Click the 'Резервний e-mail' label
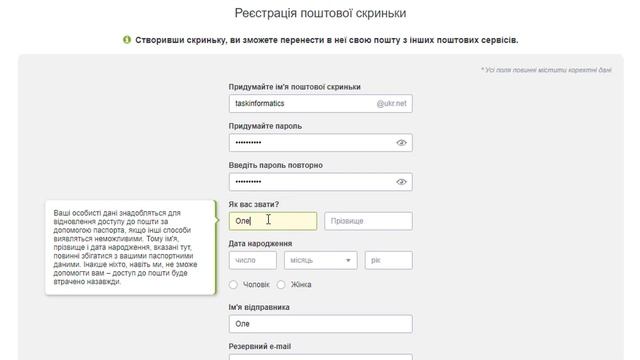 coord(260,347)
